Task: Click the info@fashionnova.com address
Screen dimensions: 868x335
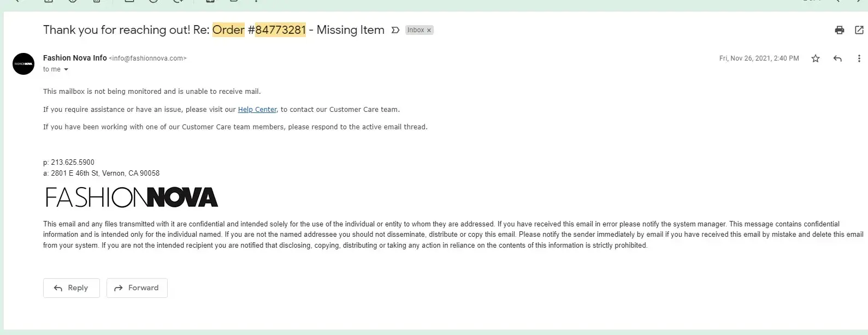Action: click(147, 58)
